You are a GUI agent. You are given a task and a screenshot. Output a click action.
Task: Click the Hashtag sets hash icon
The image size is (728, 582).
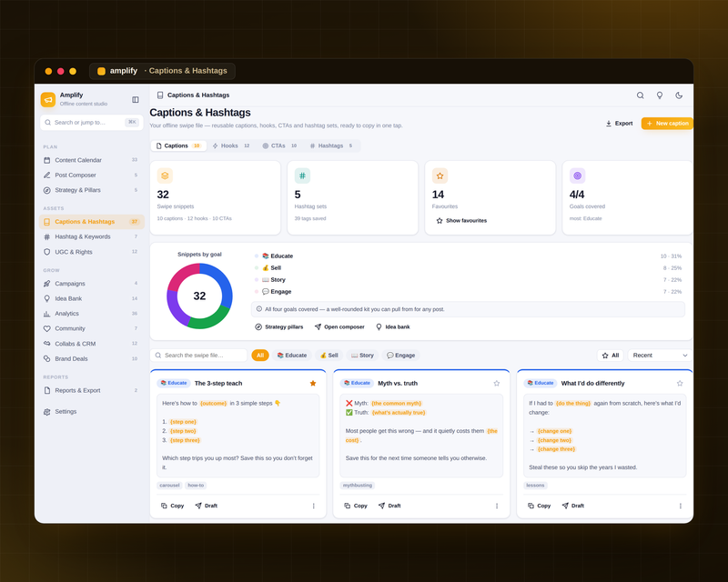tap(302, 176)
